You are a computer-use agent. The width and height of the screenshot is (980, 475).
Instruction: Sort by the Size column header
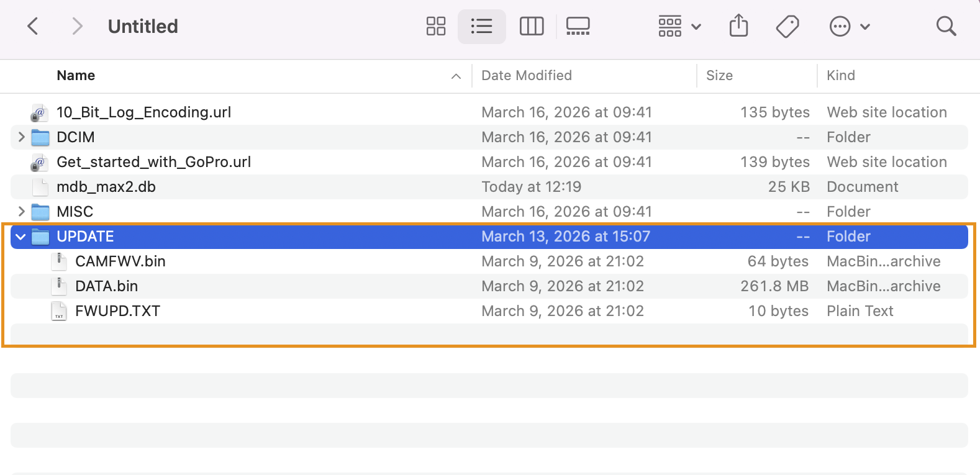[x=719, y=76]
